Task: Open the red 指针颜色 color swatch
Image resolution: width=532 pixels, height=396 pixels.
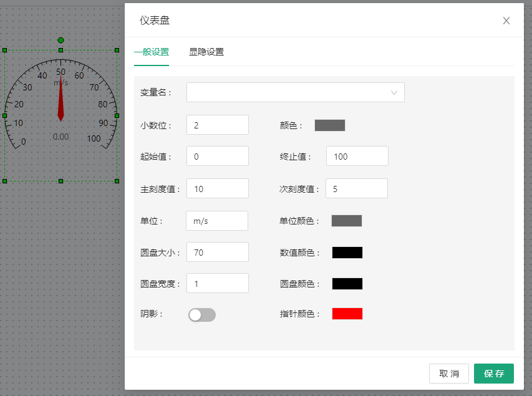Action: [347, 314]
